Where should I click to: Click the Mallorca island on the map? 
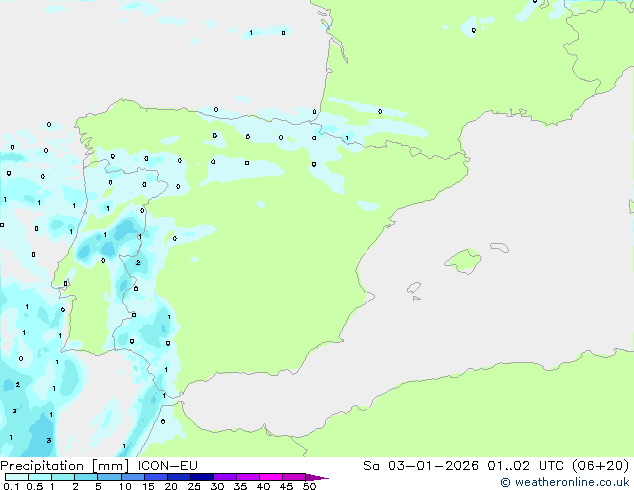464,261
